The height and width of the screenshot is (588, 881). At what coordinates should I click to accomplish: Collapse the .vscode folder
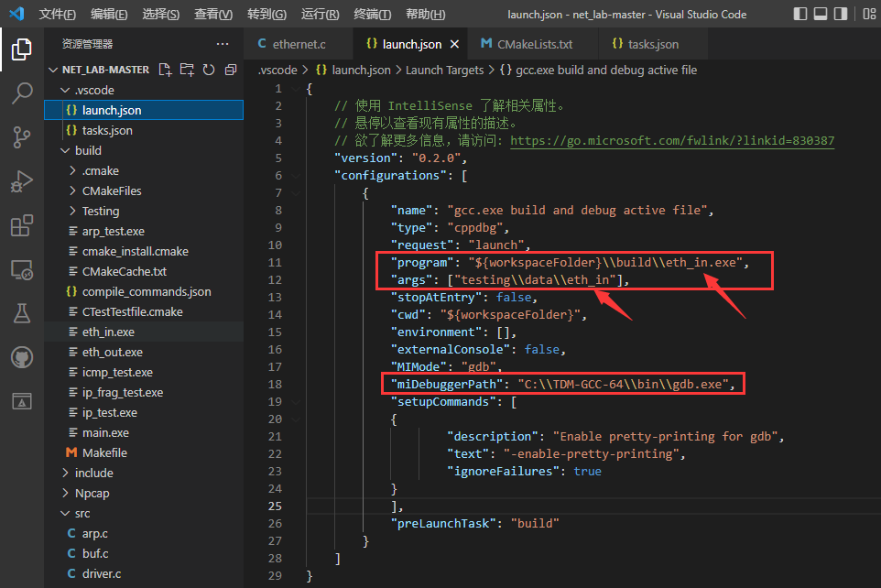(65, 90)
